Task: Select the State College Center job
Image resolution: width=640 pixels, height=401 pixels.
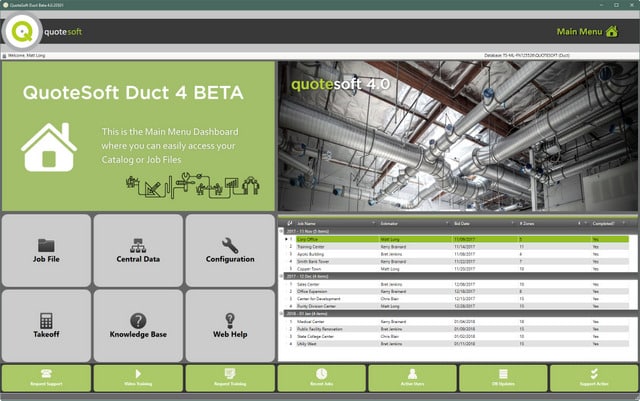Action: point(457,336)
